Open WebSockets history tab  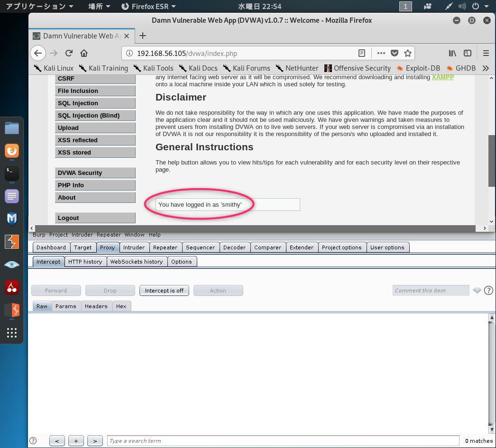(137, 262)
